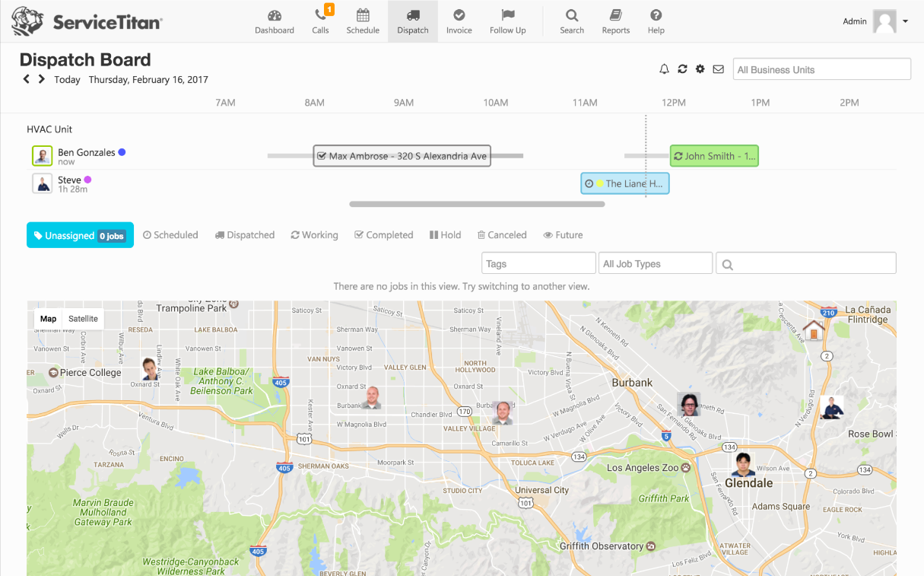The width and height of the screenshot is (924, 576).
Task: Click the home marker on the map
Action: pos(814,330)
